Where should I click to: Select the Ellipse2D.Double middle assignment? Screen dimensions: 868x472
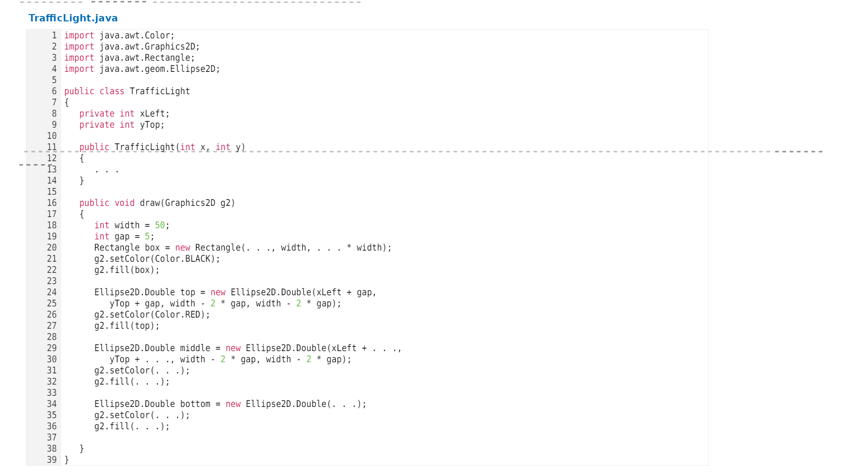(x=247, y=348)
